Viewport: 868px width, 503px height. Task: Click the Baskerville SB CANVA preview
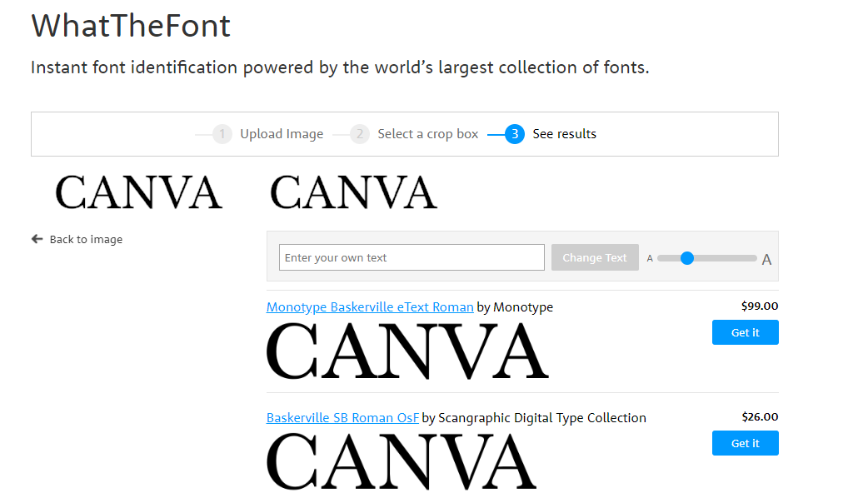click(x=402, y=461)
